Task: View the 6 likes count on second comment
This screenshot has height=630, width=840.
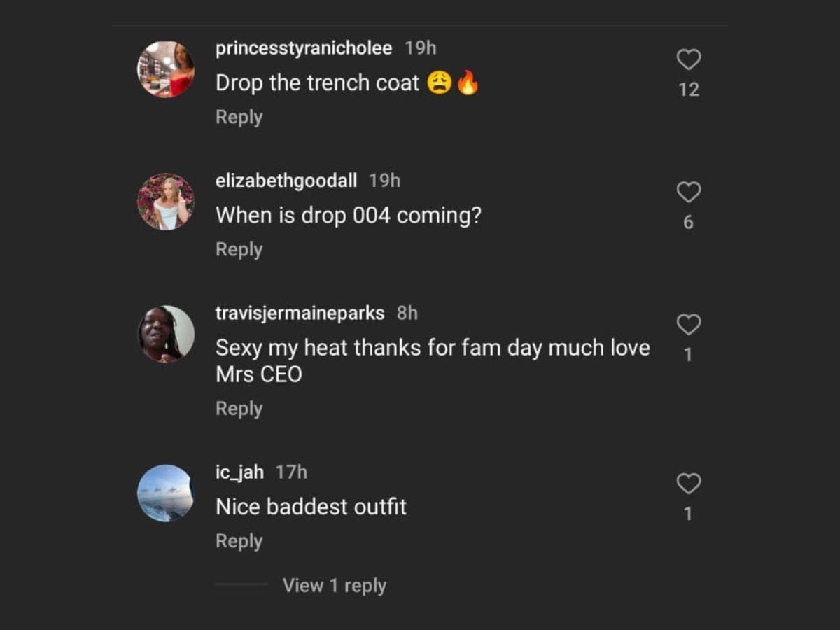Action: point(689,223)
